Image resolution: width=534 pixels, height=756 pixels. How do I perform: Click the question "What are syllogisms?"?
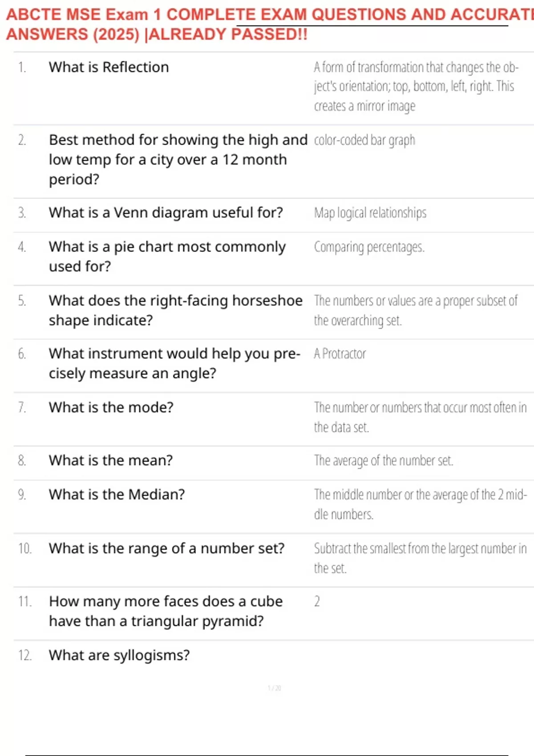click(119, 655)
